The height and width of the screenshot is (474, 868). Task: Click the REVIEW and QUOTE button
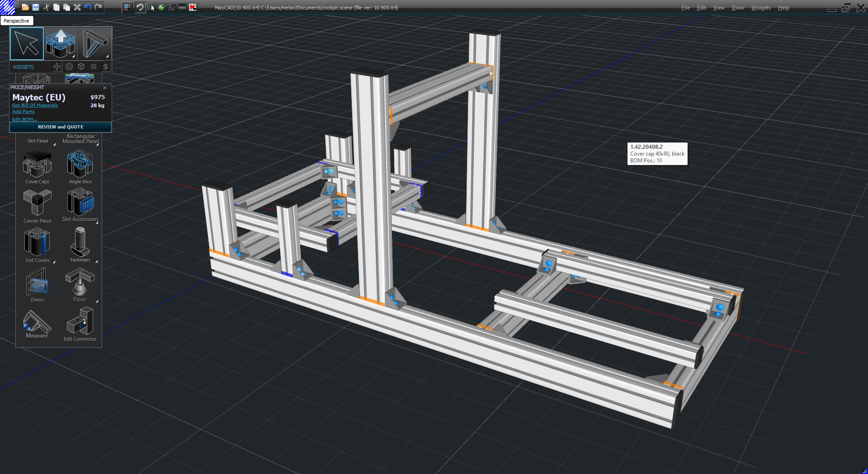(61, 127)
